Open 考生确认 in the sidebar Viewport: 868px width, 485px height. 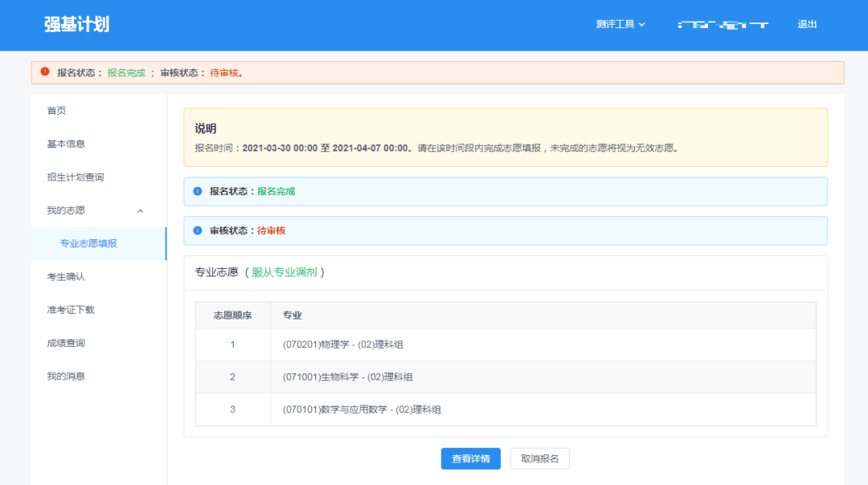pos(66,276)
